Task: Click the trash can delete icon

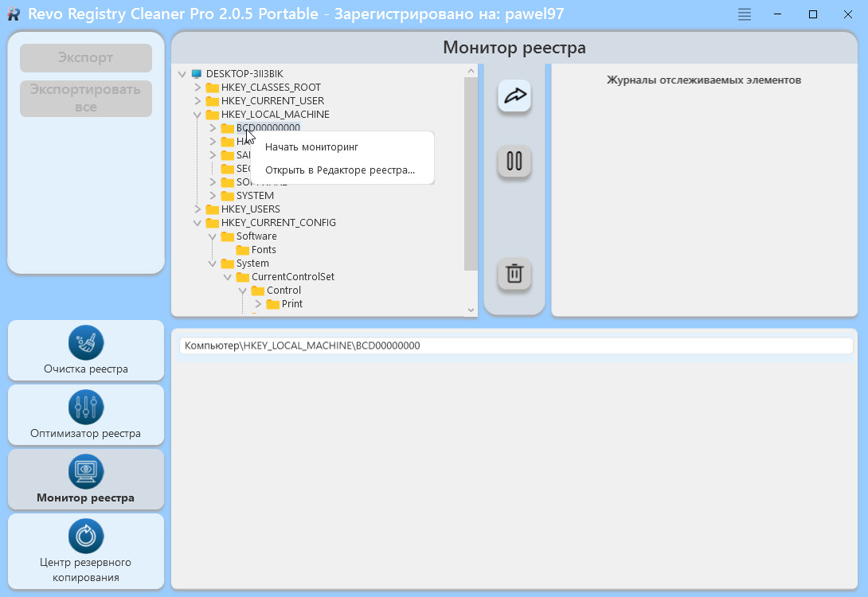Action: (x=514, y=274)
